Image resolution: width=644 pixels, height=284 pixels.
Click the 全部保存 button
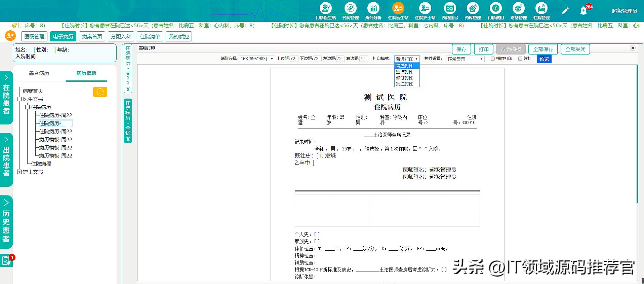pos(543,49)
